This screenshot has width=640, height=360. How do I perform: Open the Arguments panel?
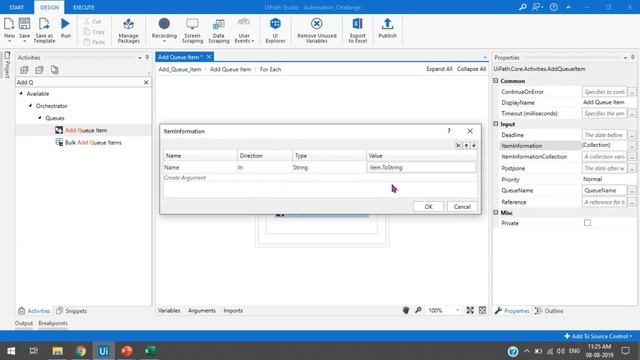click(202, 310)
